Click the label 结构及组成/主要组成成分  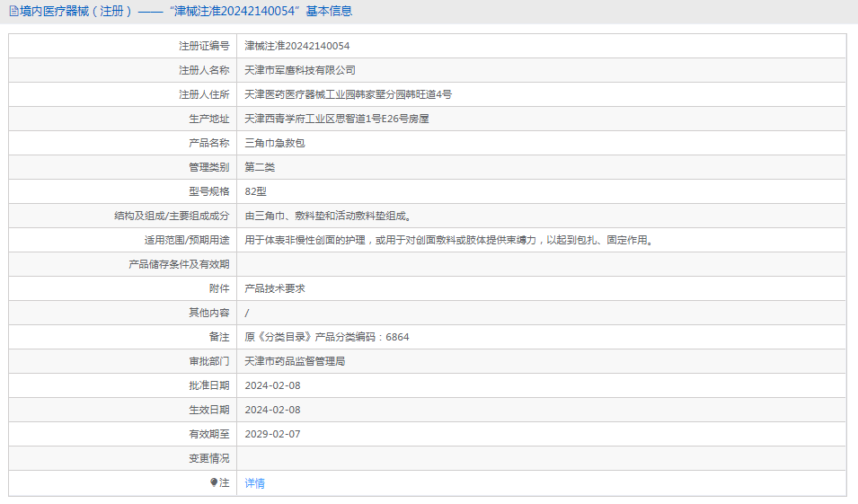(x=172, y=216)
